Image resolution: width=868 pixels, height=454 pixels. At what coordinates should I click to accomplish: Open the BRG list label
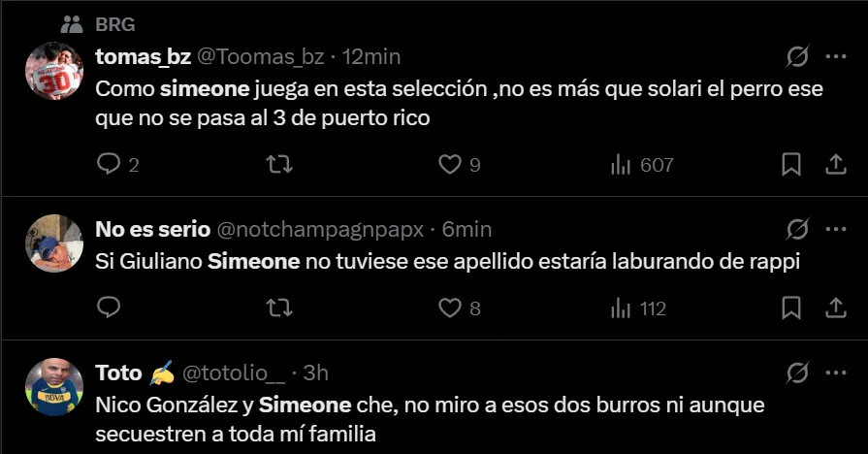(x=115, y=24)
